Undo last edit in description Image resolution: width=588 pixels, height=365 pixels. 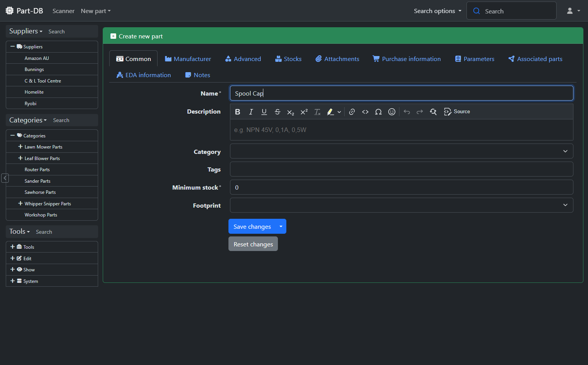407,112
